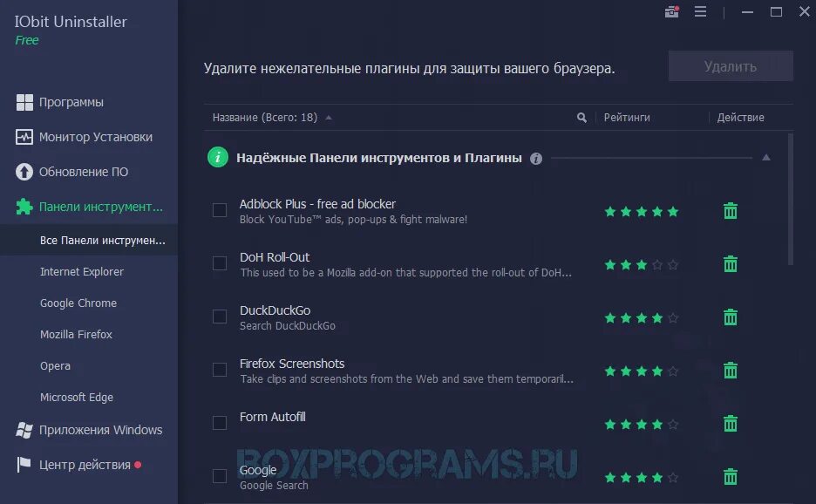The image size is (816, 504).
Task: Open Центр действия section
Action: [x=85, y=465]
